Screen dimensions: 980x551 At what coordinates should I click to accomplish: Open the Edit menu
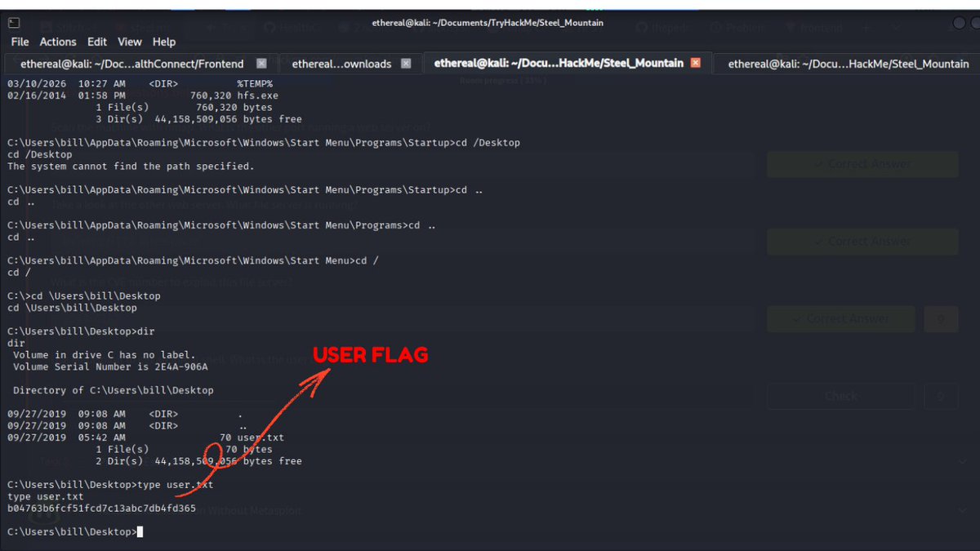pyautogui.click(x=97, y=42)
